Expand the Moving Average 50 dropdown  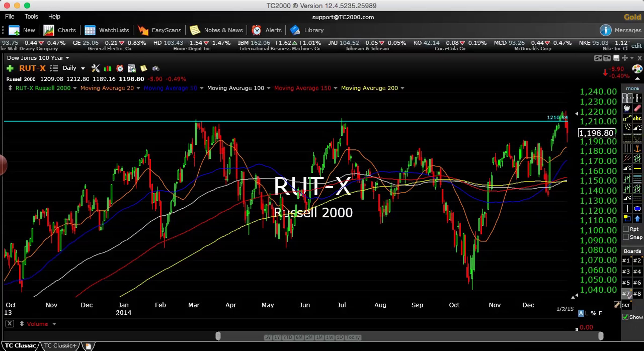202,88
